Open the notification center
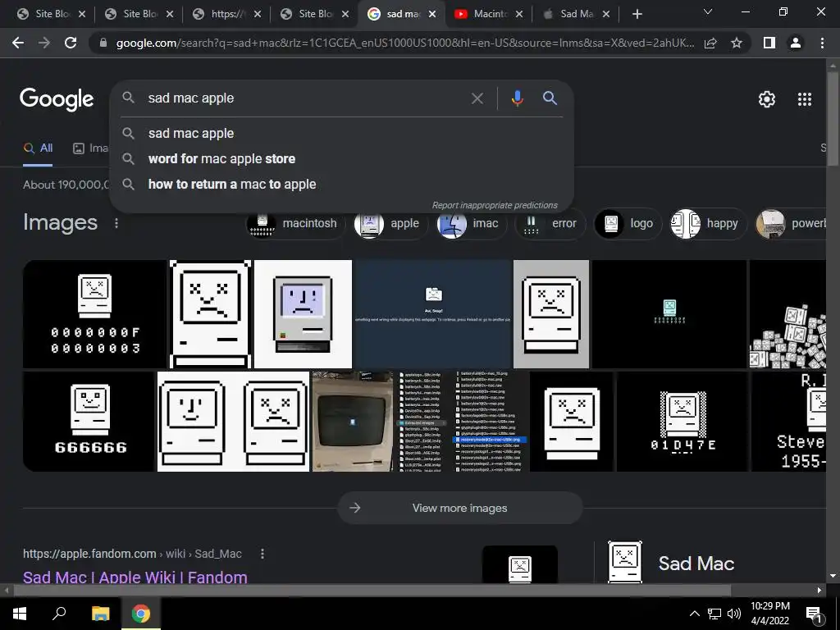The image size is (840, 630). click(x=814, y=614)
